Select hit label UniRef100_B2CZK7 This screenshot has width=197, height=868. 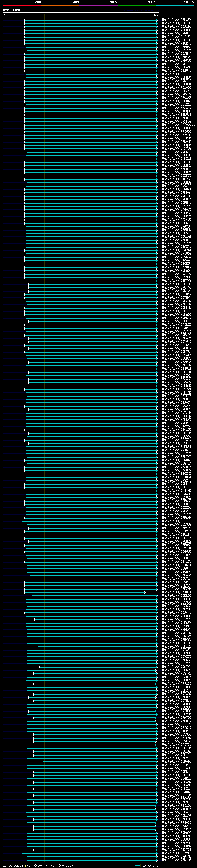pos(177,474)
